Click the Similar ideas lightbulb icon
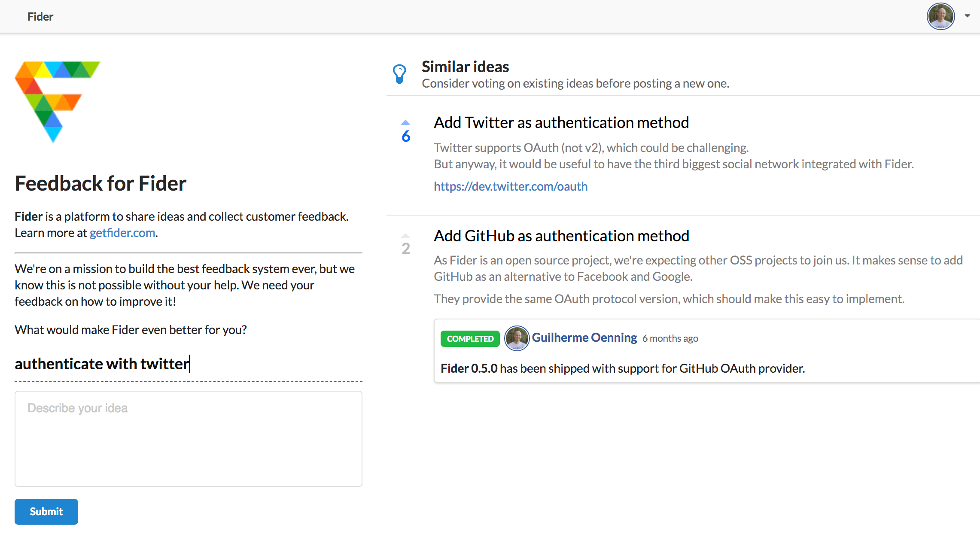 (x=399, y=74)
